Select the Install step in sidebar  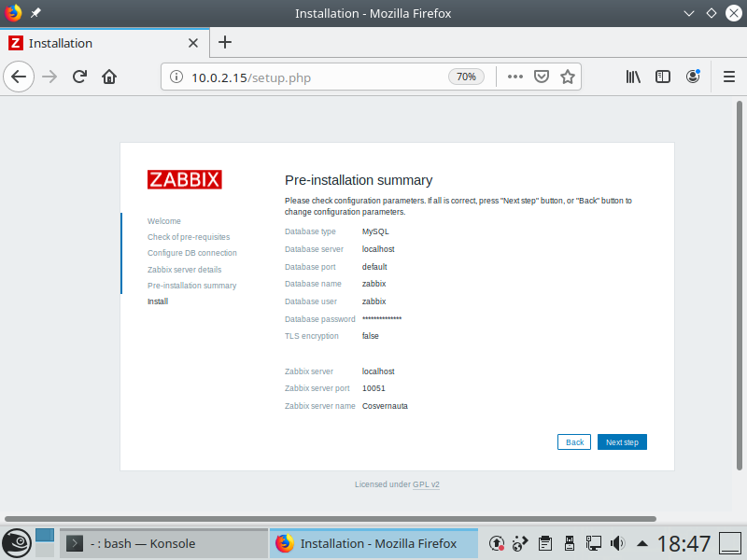pos(158,301)
